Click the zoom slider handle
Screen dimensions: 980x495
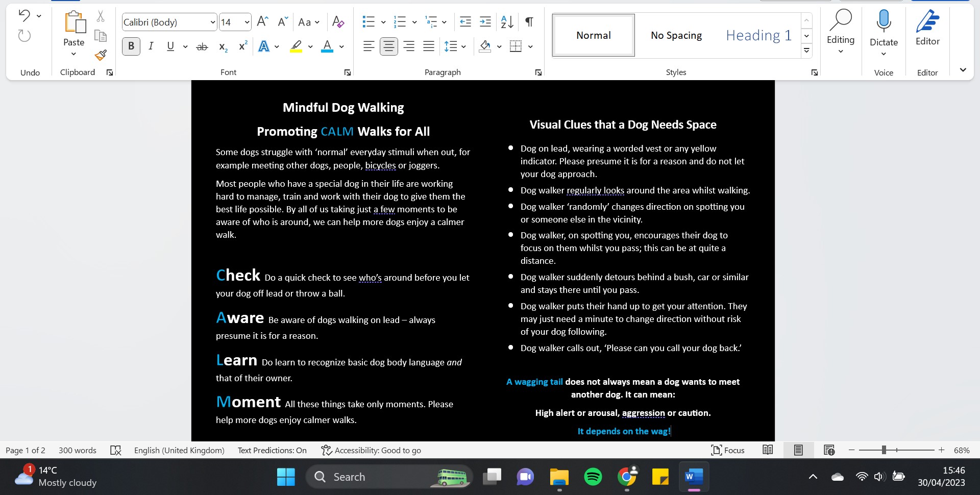pyautogui.click(x=884, y=450)
